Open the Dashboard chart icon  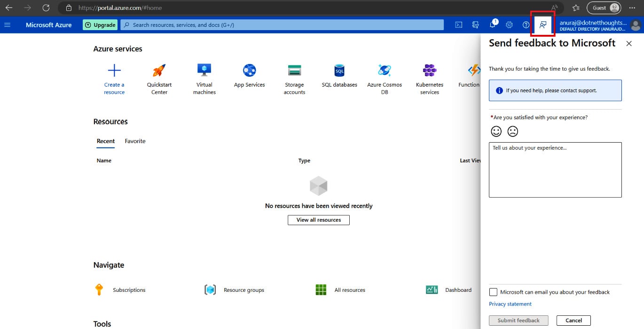tap(432, 290)
